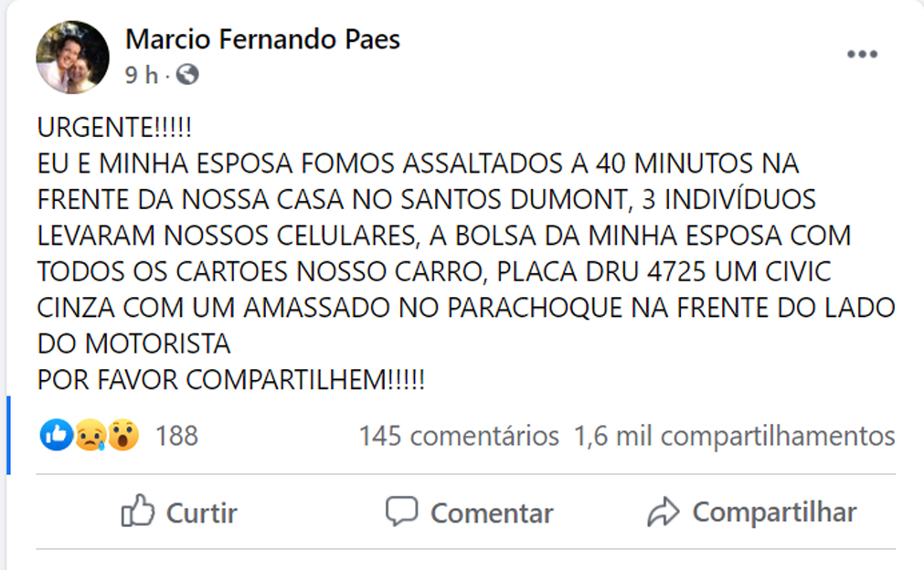The width and height of the screenshot is (924, 570).
Task: Open the Marcio Fernando Paes name link
Action: tap(262, 39)
